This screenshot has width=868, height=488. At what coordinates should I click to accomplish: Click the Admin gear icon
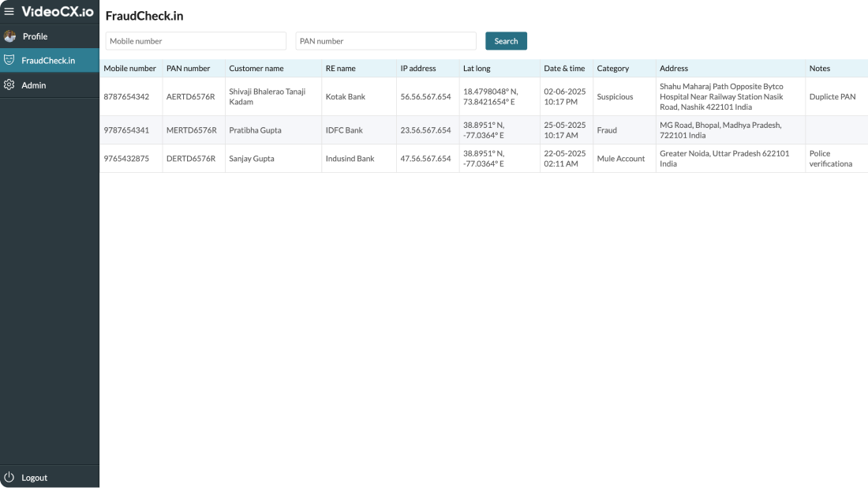9,84
